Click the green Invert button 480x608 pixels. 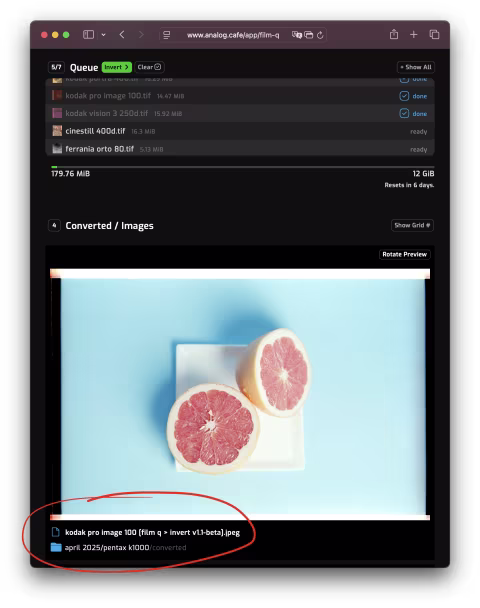(116, 67)
